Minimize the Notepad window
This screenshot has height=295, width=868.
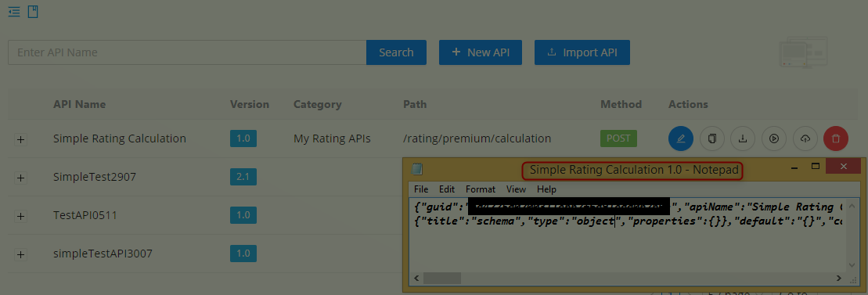coord(794,167)
